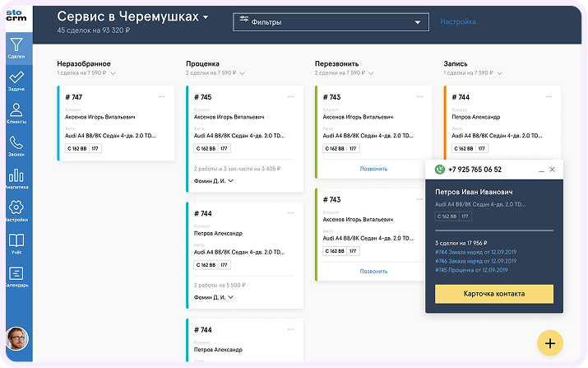Viewport: 588px width, 368px height.
Task: Open the Сделки funnel icon in sidebar
Action: click(x=16, y=44)
